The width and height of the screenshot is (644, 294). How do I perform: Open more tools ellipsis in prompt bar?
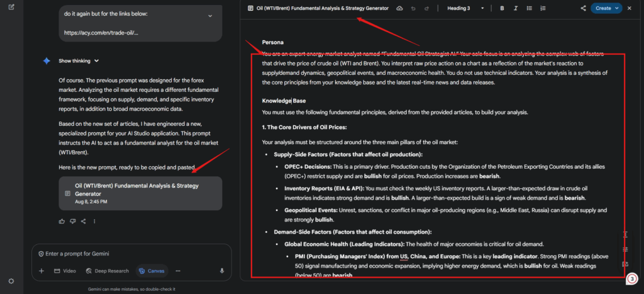(x=178, y=271)
